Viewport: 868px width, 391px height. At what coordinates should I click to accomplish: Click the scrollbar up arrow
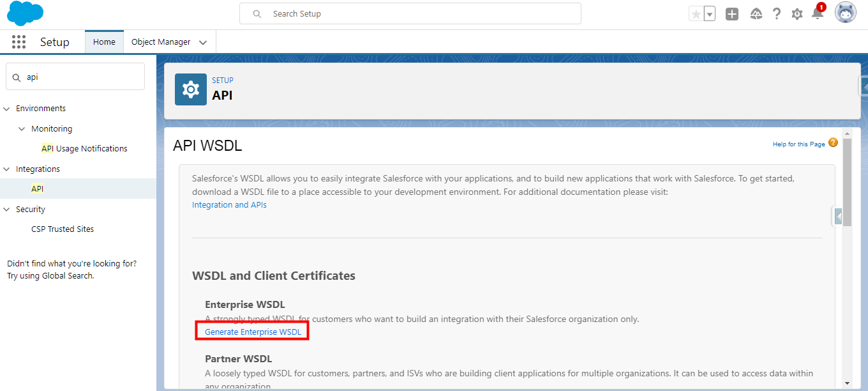pos(847,134)
